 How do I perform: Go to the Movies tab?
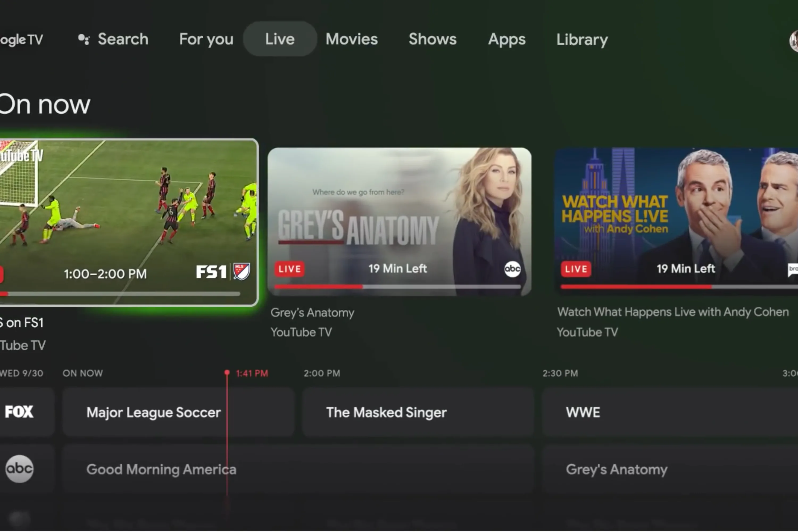[x=351, y=39]
